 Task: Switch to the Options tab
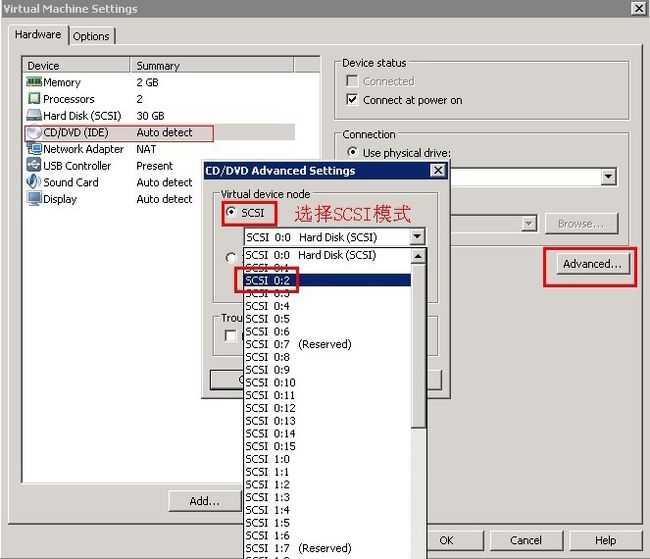(91, 36)
